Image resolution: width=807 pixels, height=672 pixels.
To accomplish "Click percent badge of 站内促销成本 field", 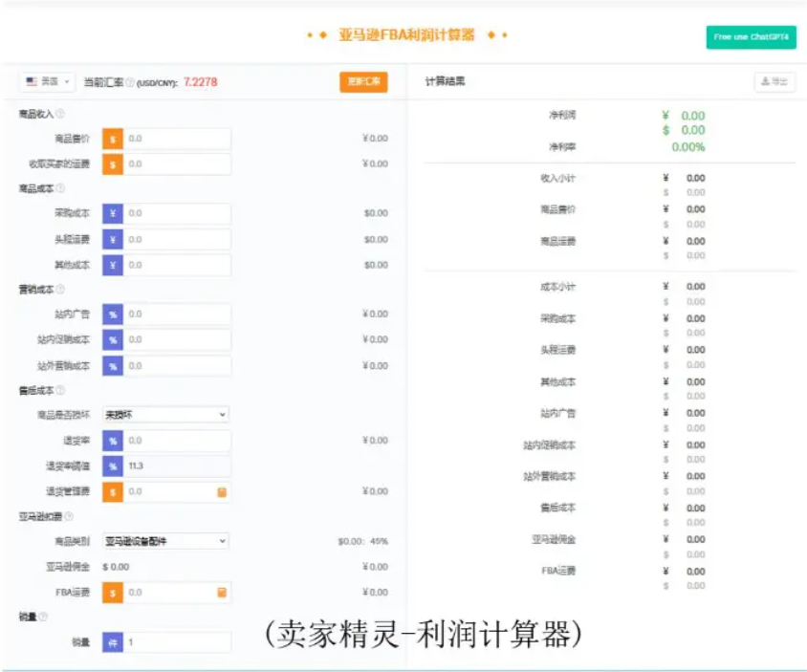I will coord(113,340).
